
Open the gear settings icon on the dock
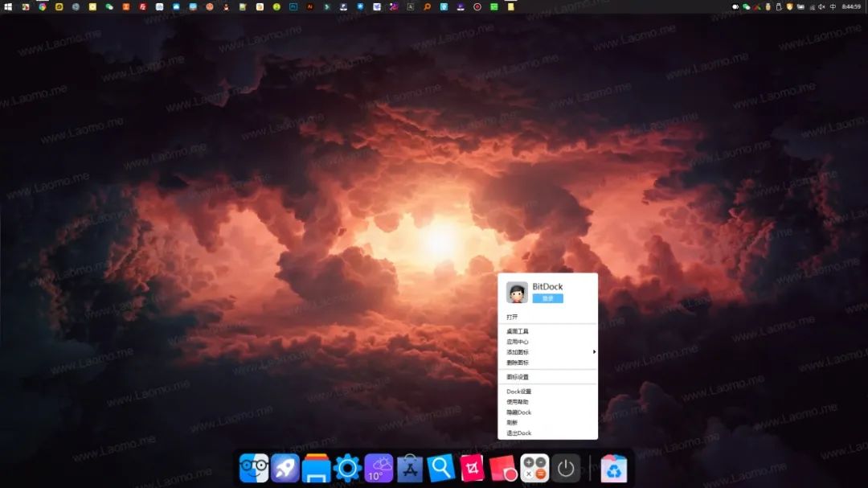pos(347,466)
